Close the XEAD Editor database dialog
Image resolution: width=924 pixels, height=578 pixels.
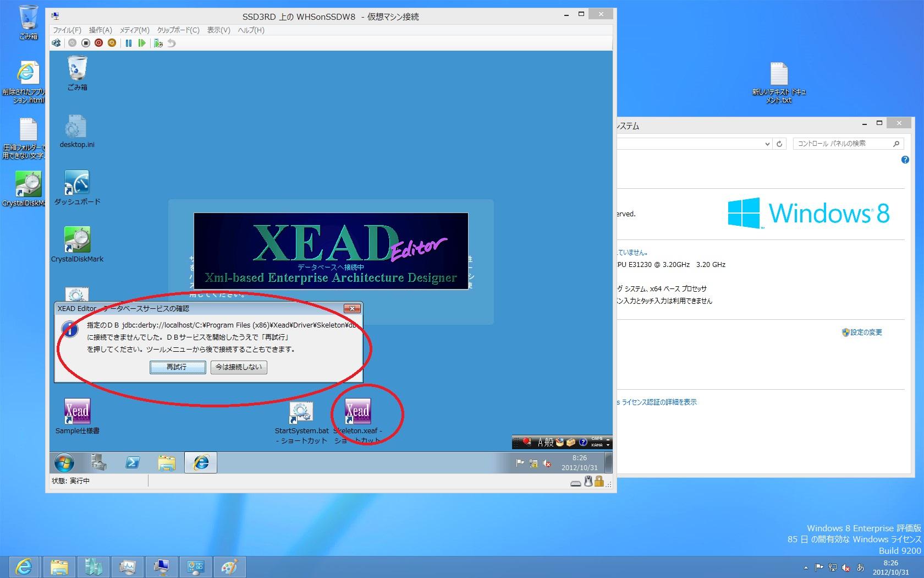tap(352, 308)
